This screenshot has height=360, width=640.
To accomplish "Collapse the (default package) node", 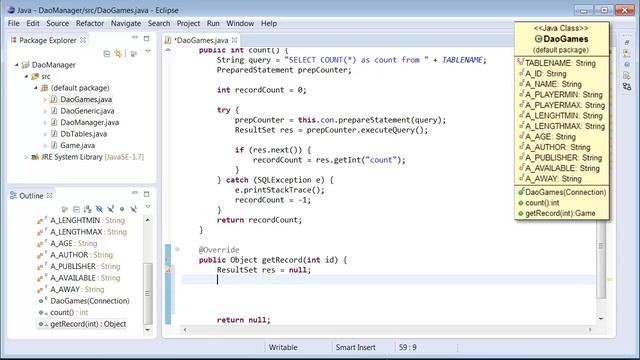I will (36, 88).
